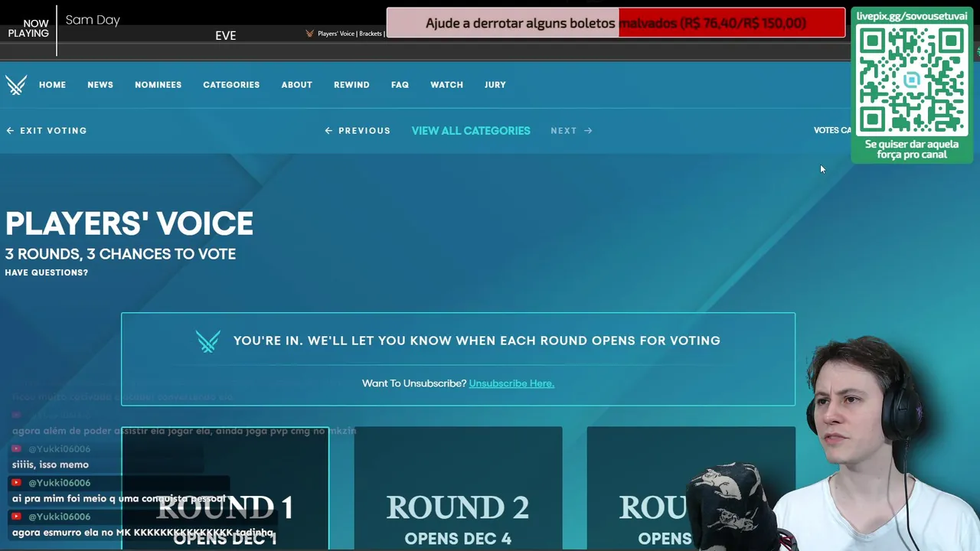Click the 'siiiis, isso memo' chat message
This screenshot has width=980, height=551.
pos(51,465)
